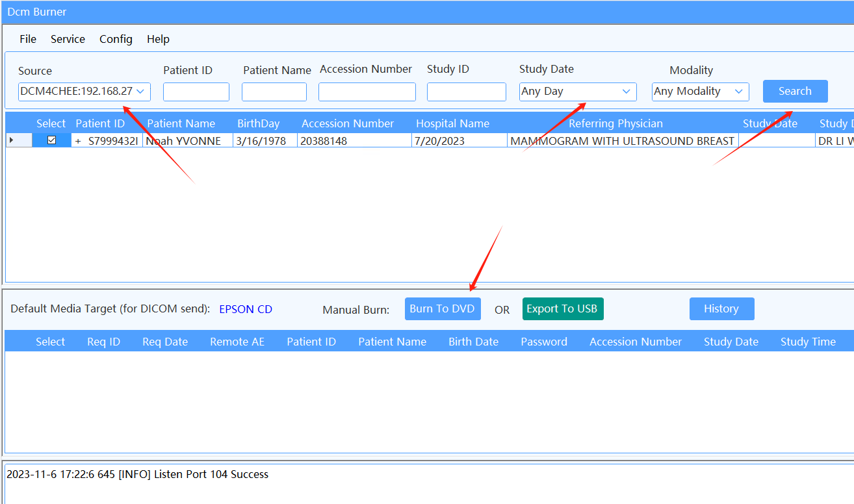Expand the Study Date dropdown
This screenshot has height=504, width=854.
626,92
